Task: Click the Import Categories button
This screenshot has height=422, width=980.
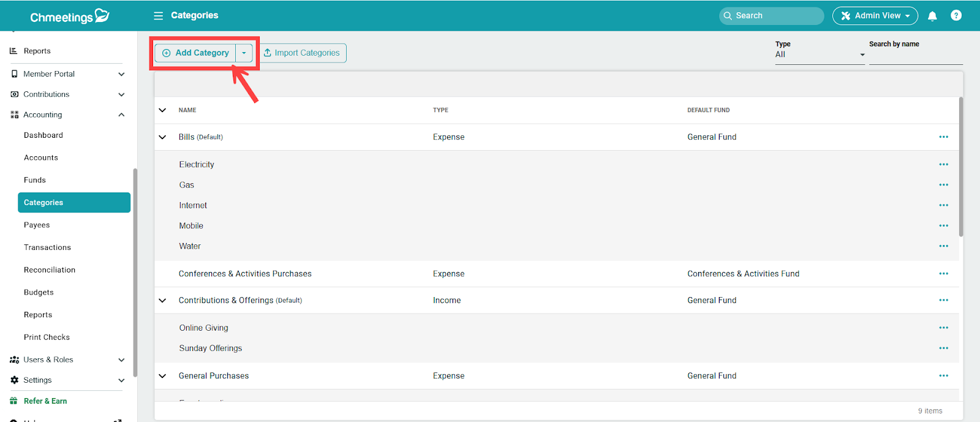Action: pos(301,53)
